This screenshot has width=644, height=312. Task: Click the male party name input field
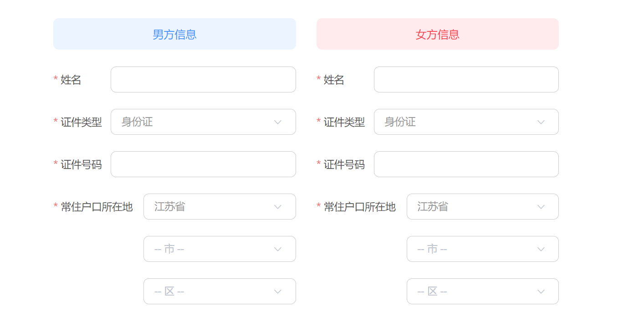click(x=203, y=80)
